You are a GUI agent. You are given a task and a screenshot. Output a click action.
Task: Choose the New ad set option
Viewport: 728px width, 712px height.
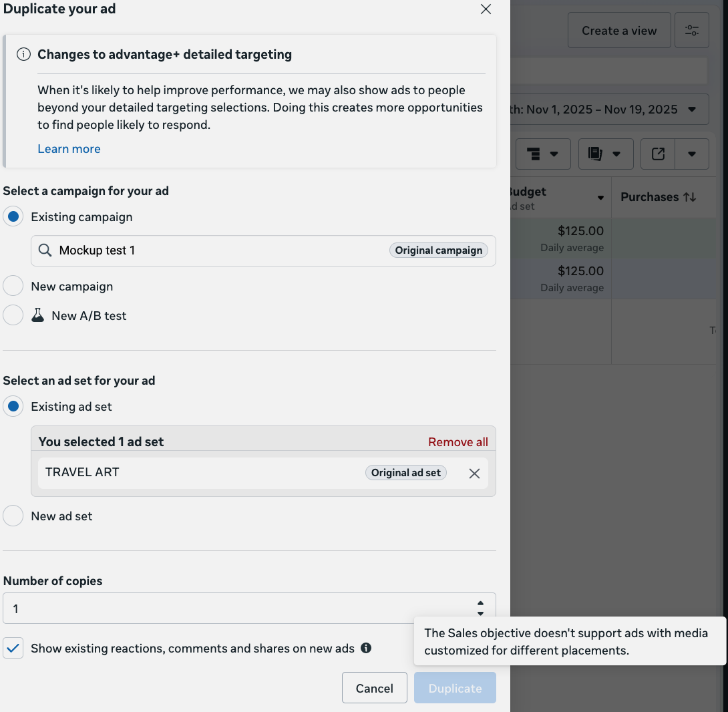(13, 516)
